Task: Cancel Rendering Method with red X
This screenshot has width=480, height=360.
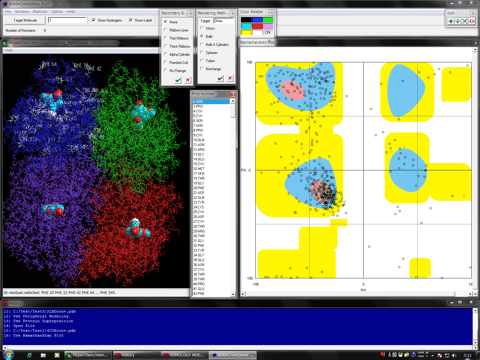Action: point(230,78)
